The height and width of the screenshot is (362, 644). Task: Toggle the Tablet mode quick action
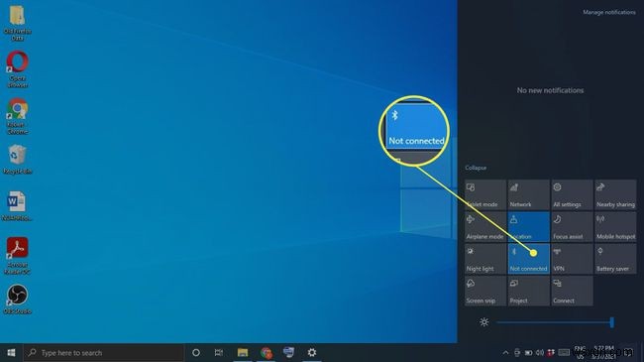click(485, 194)
